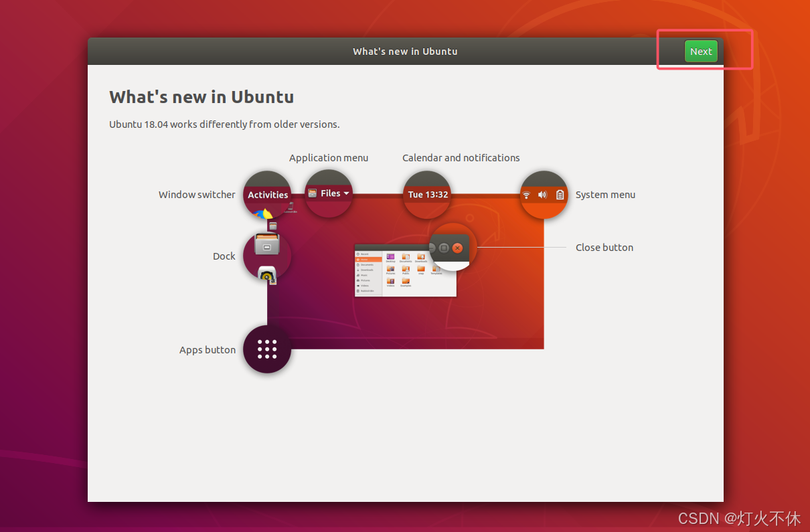
Task: Click the battery icon in System menu circle
Action: tap(560, 195)
